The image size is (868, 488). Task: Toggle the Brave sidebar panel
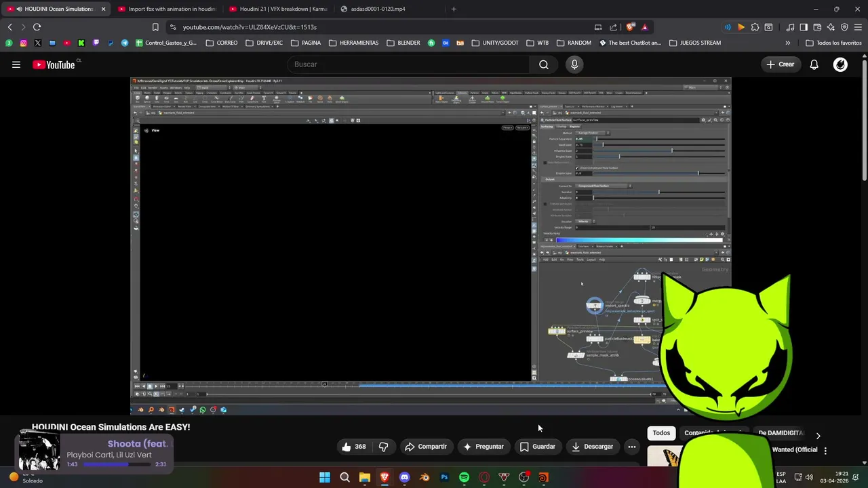pyautogui.click(x=804, y=27)
